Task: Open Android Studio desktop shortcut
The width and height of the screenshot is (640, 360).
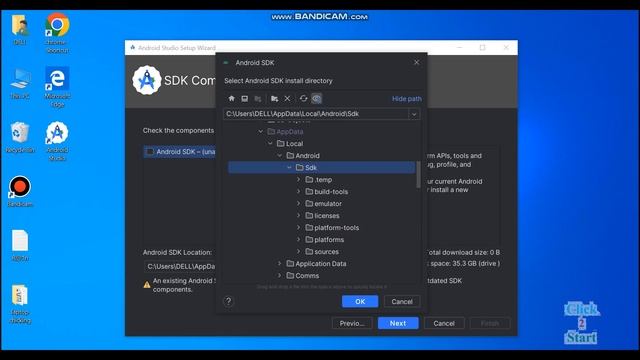Action: (57, 141)
